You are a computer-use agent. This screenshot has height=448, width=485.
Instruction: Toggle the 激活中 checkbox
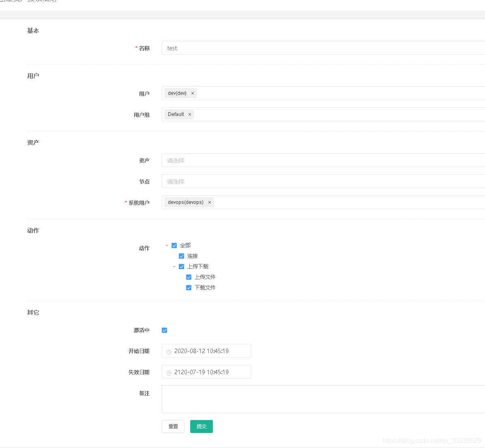165,330
